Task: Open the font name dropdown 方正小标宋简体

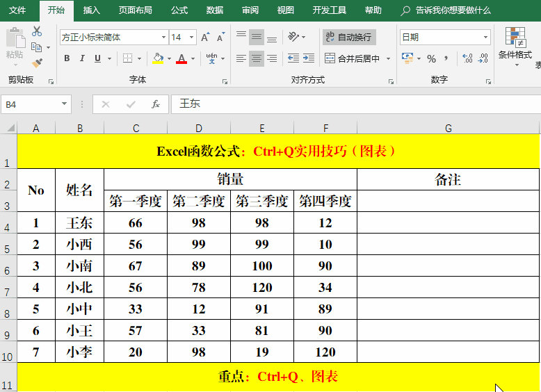Action: pos(163,38)
